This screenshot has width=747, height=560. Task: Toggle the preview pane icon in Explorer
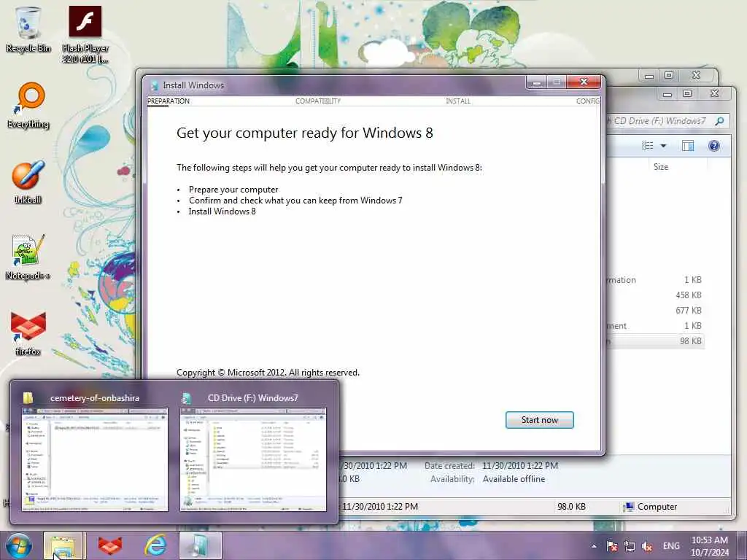tap(688, 146)
